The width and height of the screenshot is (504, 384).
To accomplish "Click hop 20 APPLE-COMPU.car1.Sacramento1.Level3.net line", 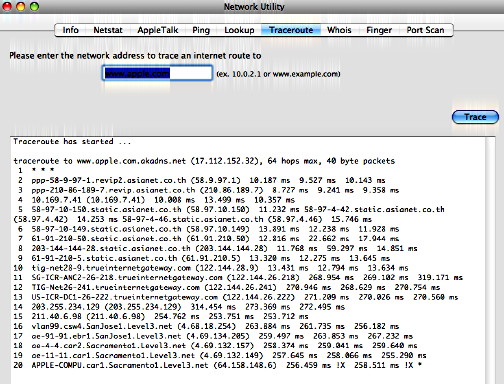I will pos(218,365).
